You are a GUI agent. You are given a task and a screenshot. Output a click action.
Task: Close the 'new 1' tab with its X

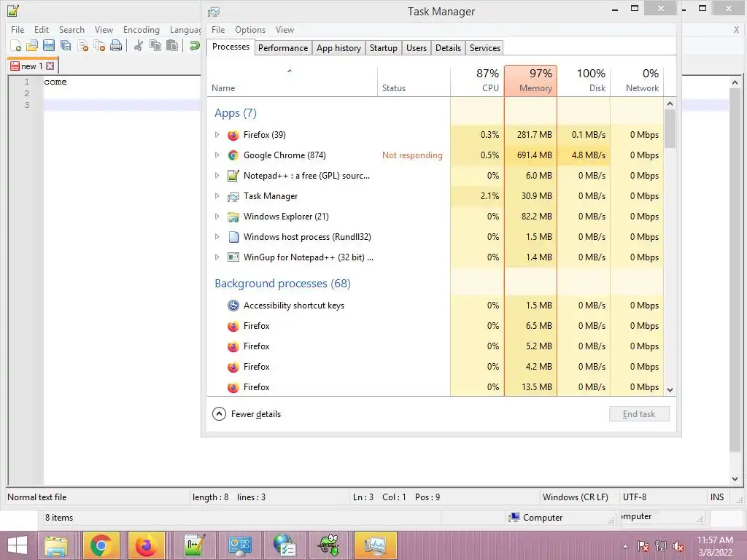pyautogui.click(x=50, y=66)
